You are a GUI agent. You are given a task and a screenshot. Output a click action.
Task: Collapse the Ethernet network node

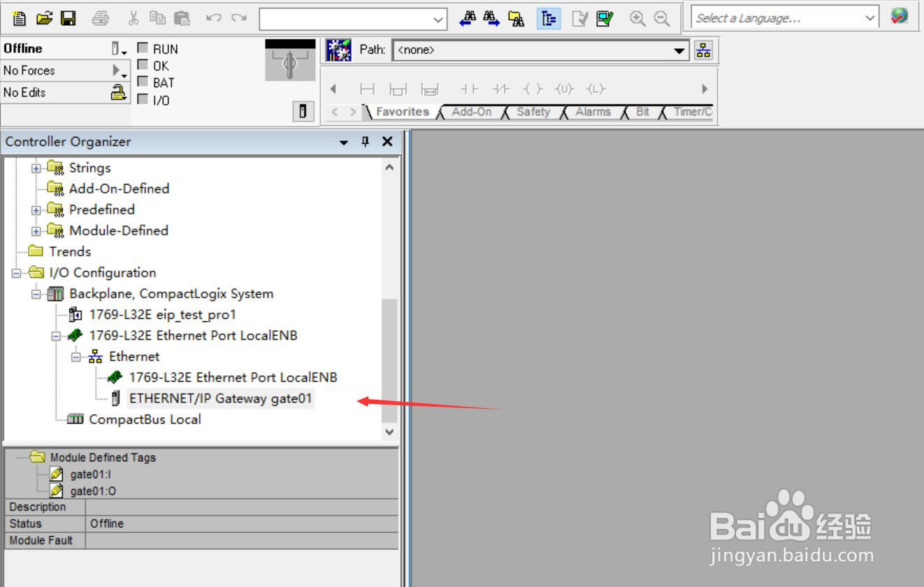tap(76, 357)
